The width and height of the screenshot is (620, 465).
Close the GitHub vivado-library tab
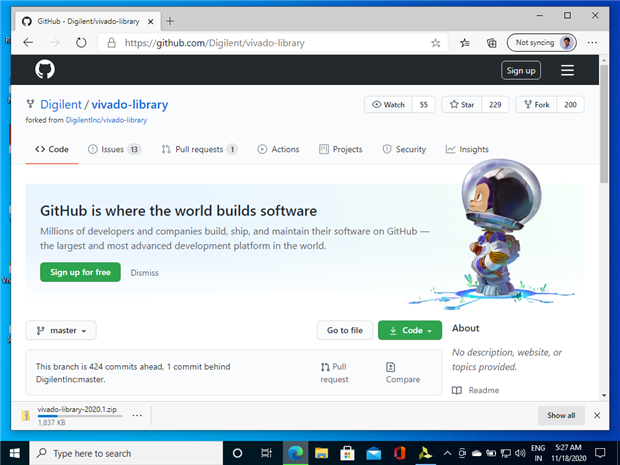[x=151, y=22]
